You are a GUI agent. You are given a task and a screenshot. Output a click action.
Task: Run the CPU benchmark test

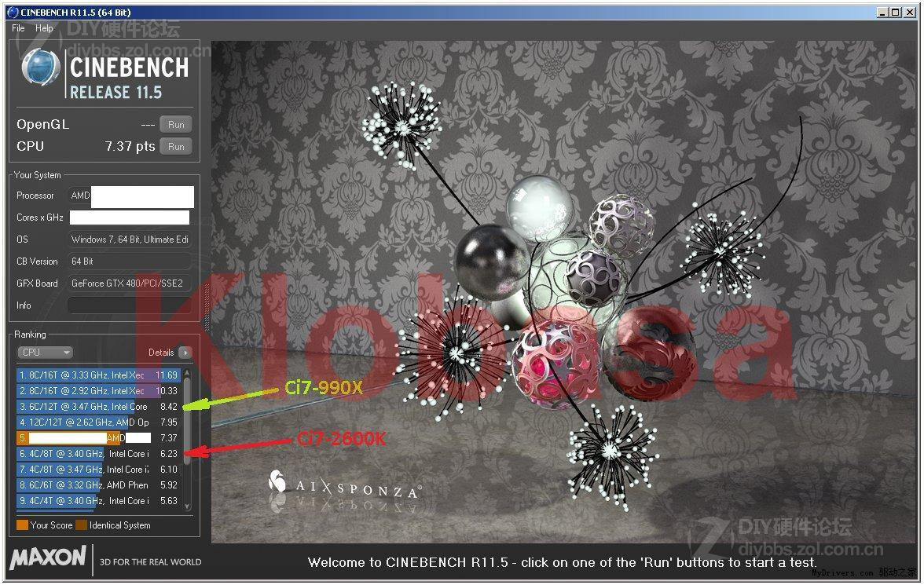pyautogui.click(x=176, y=146)
